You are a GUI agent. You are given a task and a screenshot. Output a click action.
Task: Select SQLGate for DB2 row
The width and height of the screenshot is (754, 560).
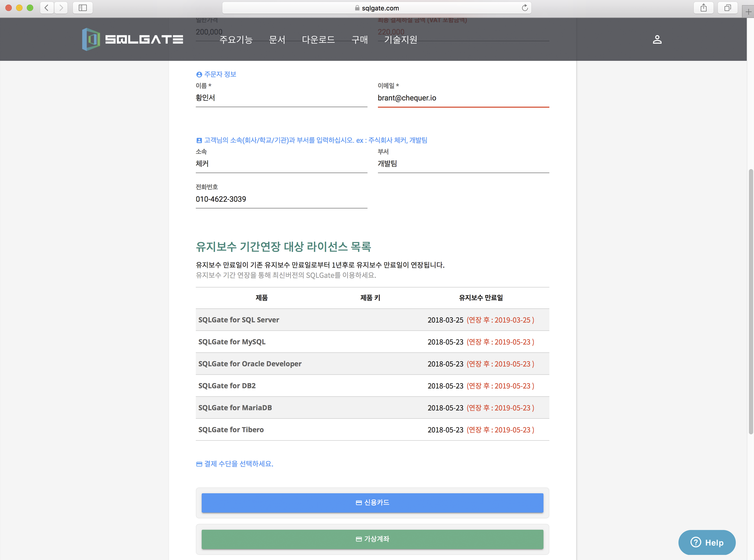pyautogui.click(x=372, y=386)
